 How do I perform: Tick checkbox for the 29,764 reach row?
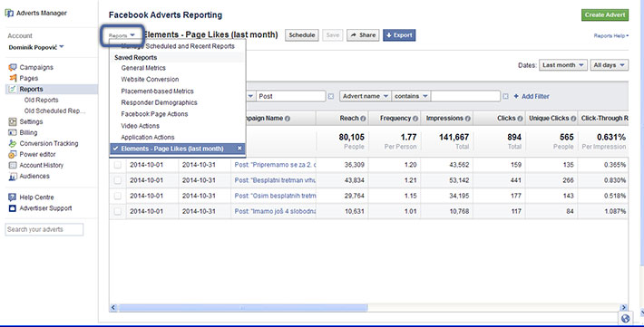point(118,196)
